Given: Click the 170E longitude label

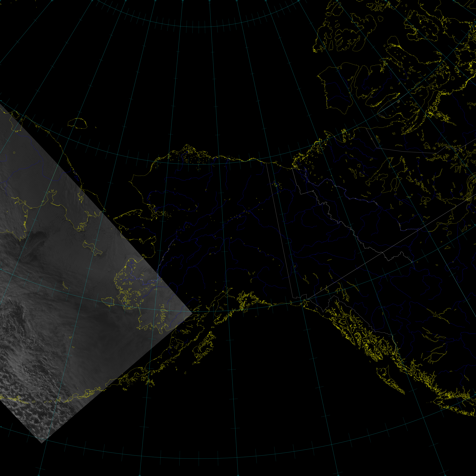Looking at the screenshot, I should coord(92,1).
